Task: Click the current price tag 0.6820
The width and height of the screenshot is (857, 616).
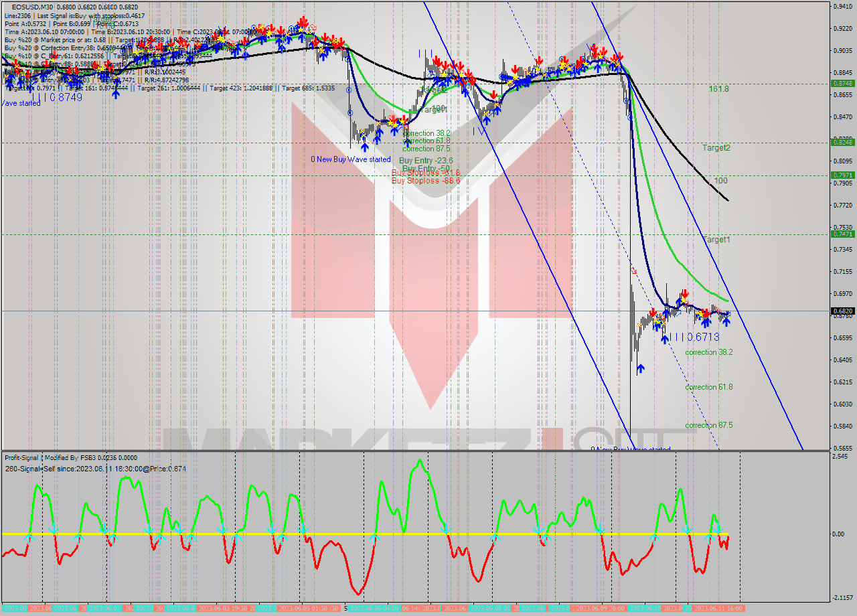Action: coord(842,311)
